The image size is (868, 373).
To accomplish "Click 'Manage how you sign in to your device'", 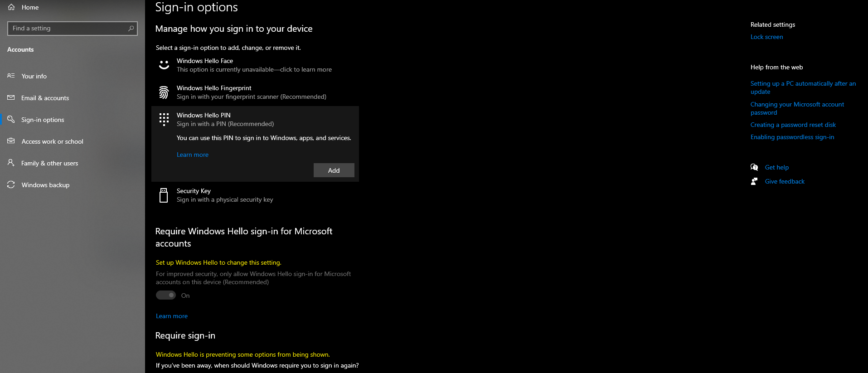I will (234, 29).
